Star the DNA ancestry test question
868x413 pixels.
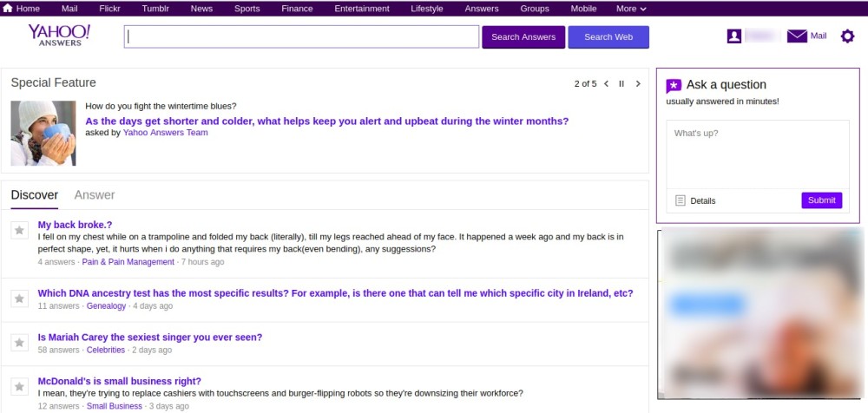(x=19, y=298)
